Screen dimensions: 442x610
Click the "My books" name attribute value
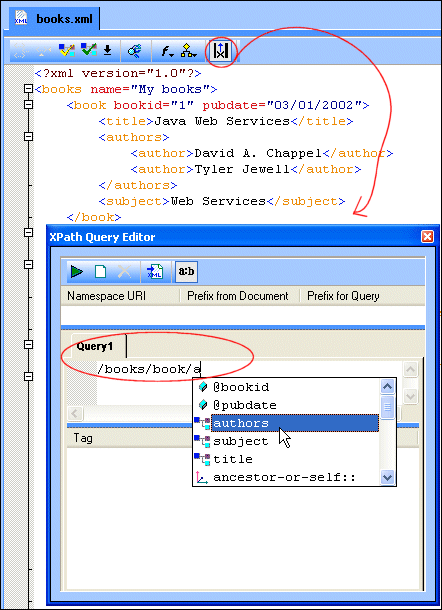click(x=170, y=89)
